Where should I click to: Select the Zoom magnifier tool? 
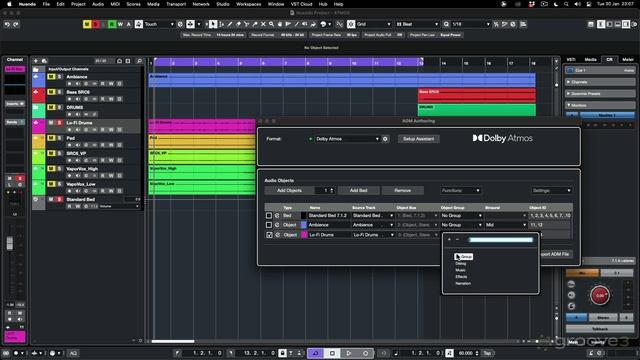coord(271,24)
